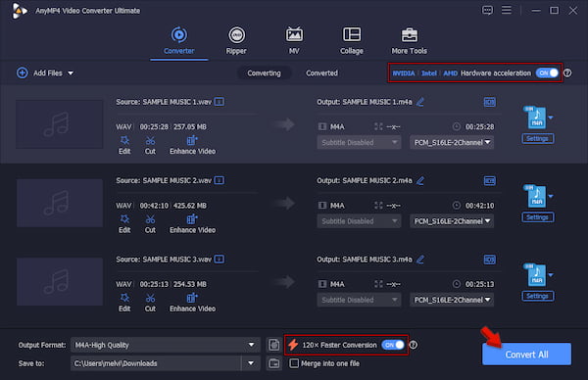Show media info for SAMPLE MUSIC 2.wav
This screenshot has width=588, height=380.
220,180
